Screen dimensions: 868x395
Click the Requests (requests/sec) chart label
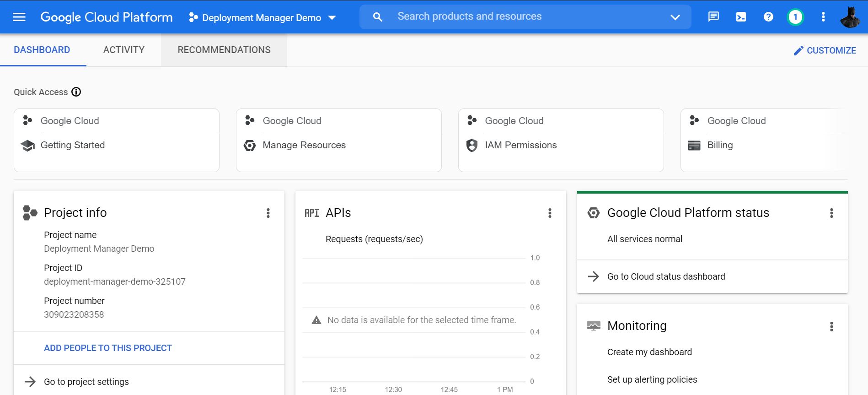tap(374, 239)
